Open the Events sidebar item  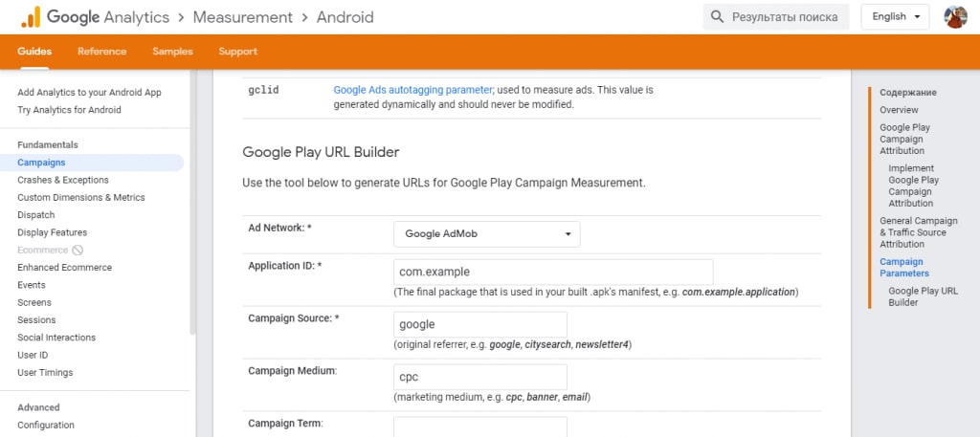click(x=32, y=285)
